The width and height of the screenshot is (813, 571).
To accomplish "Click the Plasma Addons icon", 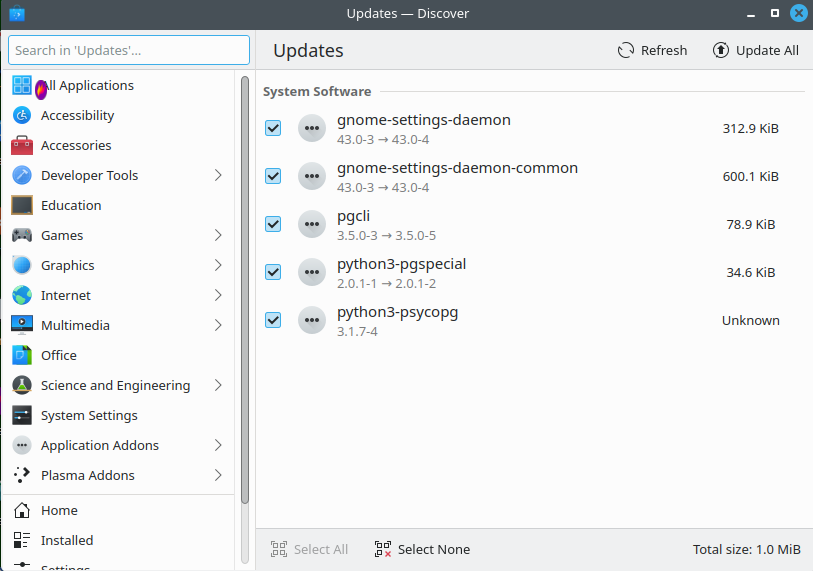I will click(x=22, y=475).
